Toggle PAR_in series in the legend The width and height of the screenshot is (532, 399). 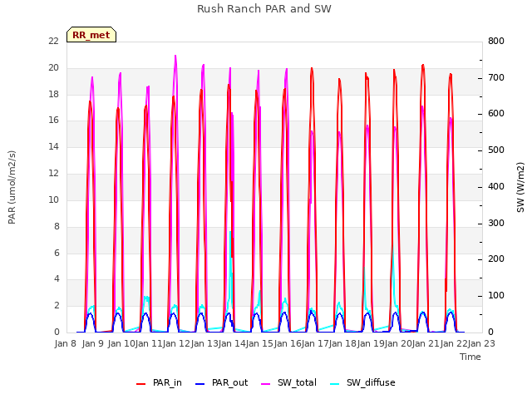(x=159, y=382)
